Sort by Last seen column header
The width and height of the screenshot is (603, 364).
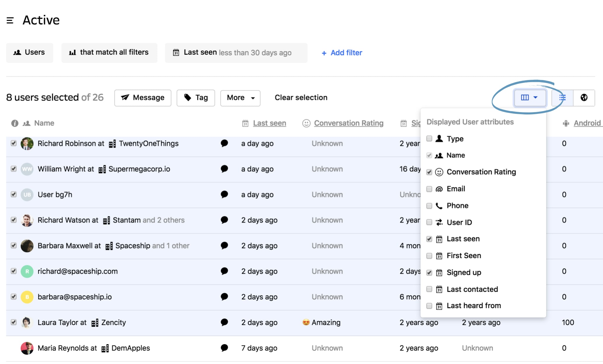coord(269,123)
